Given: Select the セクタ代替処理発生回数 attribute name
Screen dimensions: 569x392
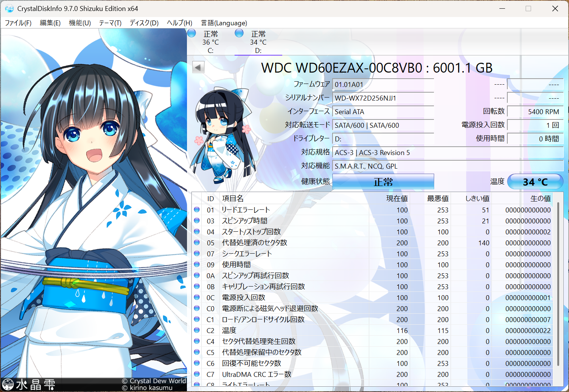Looking at the screenshot, I should click(x=258, y=341).
